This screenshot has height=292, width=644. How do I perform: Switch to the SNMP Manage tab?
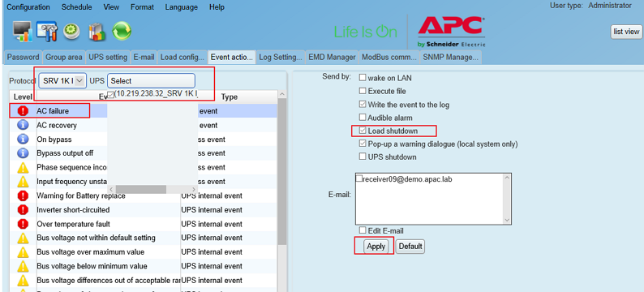point(450,58)
